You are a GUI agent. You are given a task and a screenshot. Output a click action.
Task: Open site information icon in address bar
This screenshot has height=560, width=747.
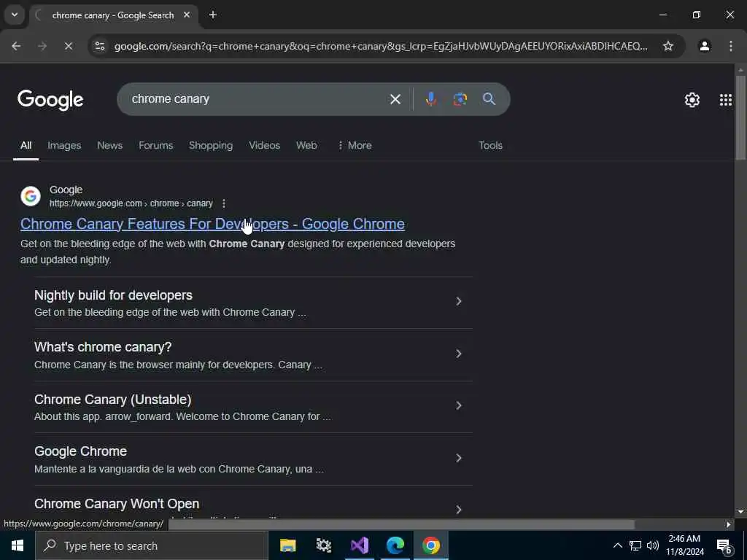pyautogui.click(x=100, y=46)
